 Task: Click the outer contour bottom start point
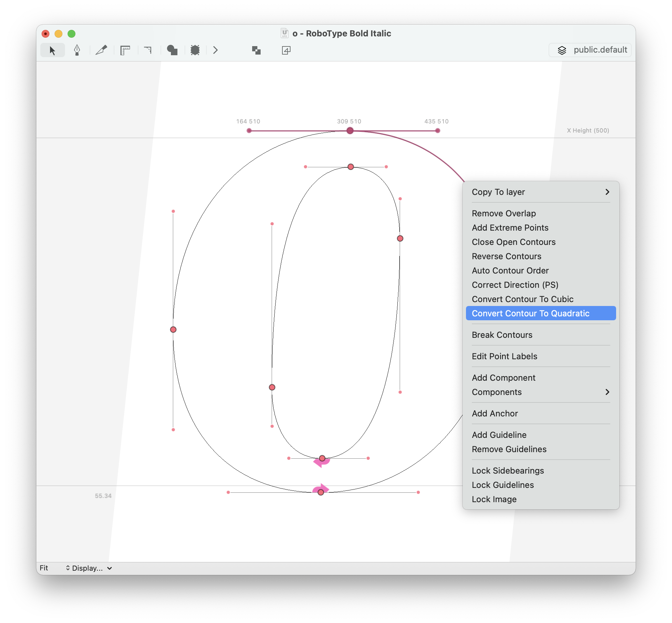tap(321, 492)
